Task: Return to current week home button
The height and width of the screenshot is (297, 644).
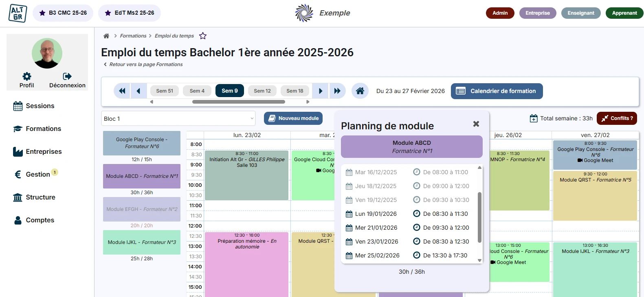Action: (x=360, y=91)
